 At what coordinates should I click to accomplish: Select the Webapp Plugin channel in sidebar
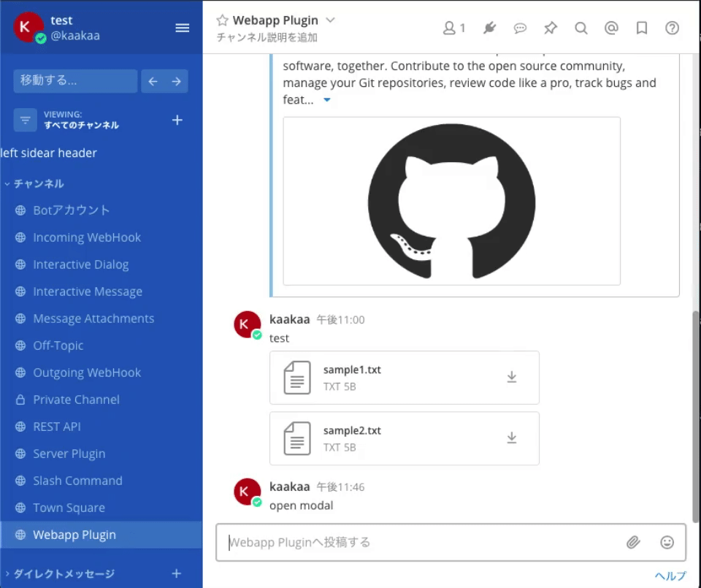point(101,535)
